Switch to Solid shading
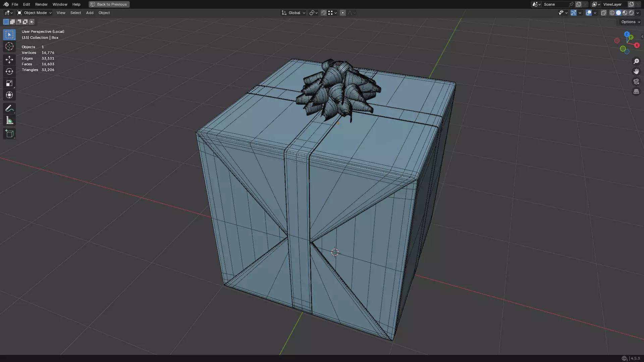The width and height of the screenshot is (644, 362). click(619, 13)
